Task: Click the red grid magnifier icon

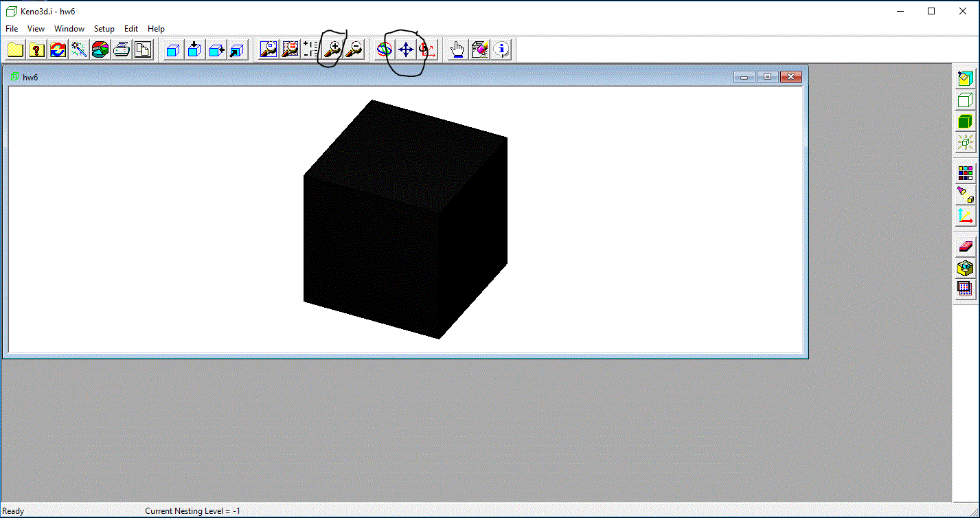Action: tap(290, 49)
